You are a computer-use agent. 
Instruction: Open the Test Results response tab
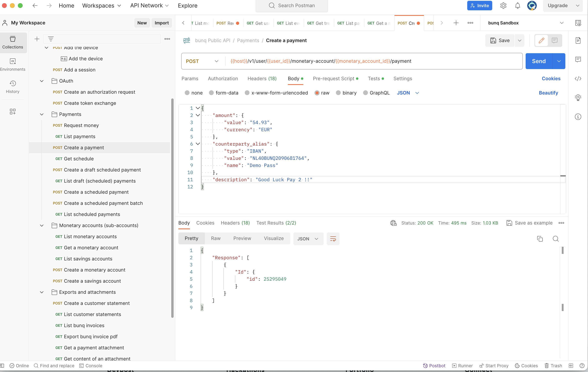click(x=276, y=223)
